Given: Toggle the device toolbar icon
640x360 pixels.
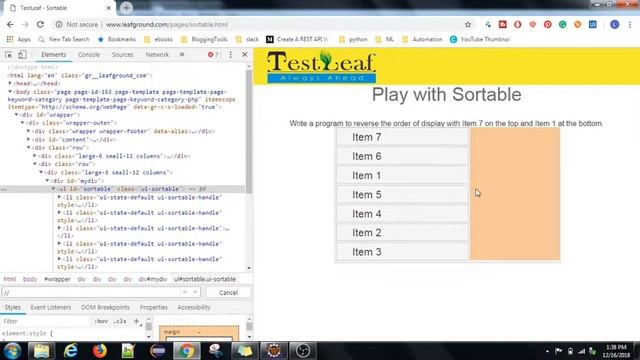Looking at the screenshot, I should pyautogui.click(x=22, y=54).
